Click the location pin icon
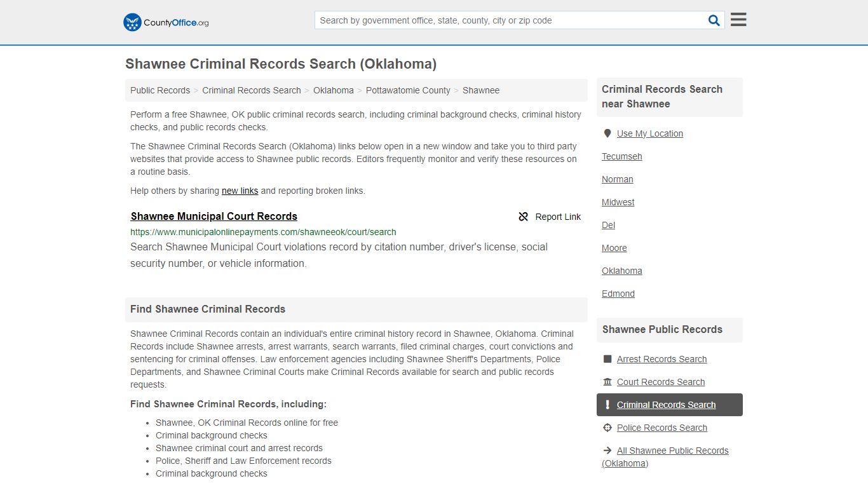Image resolution: width=868 pixels, height=488 pixels. coord(607,133)
